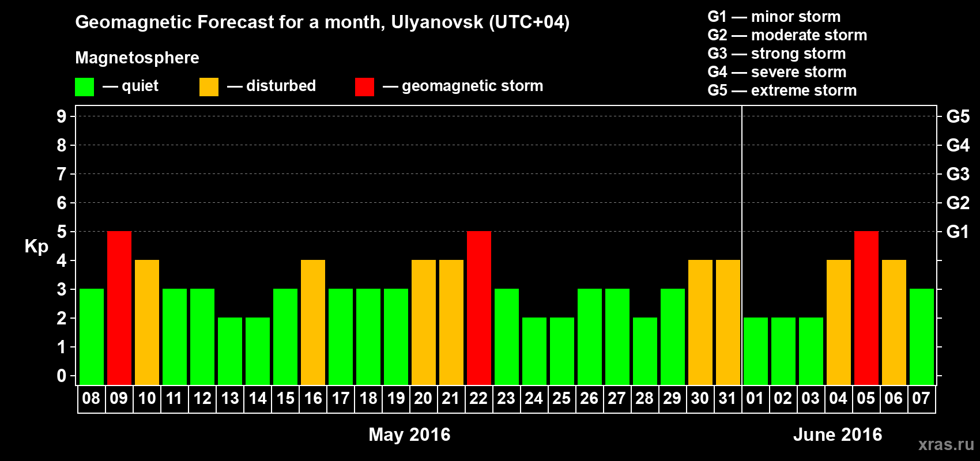Click the green bar for May 28

[645, 351]
